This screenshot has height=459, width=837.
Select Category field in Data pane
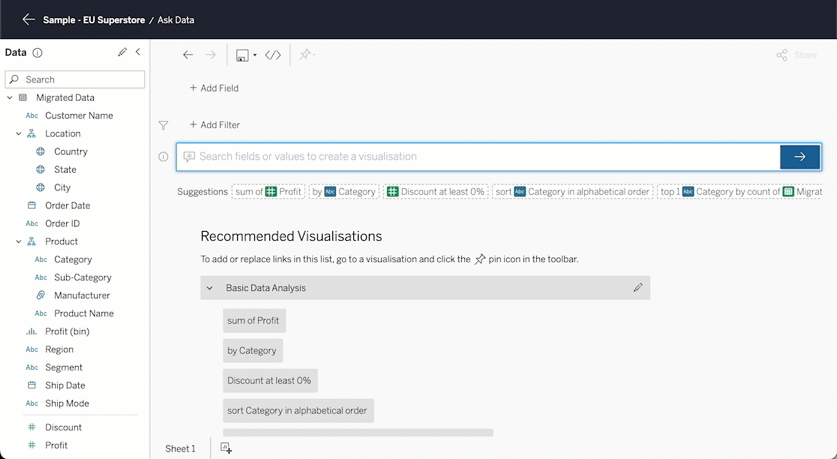coord(73,259)
